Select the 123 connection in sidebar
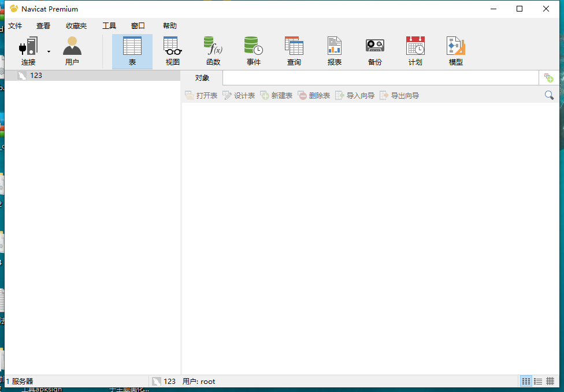564x392 pixels. pos(36,76)
